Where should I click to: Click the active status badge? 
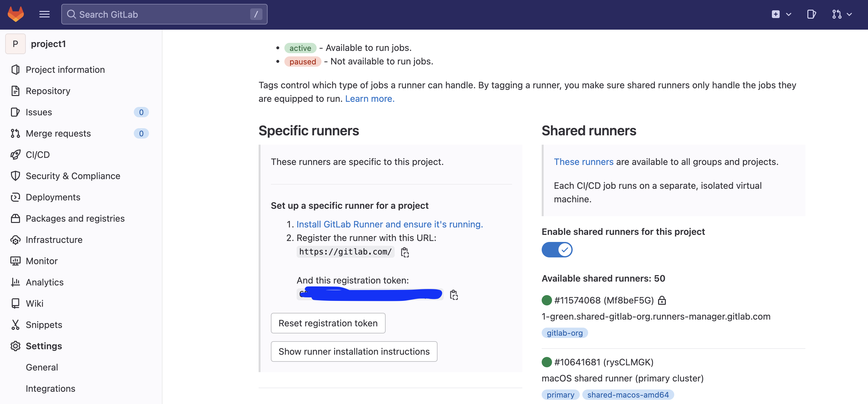point(300,48)
